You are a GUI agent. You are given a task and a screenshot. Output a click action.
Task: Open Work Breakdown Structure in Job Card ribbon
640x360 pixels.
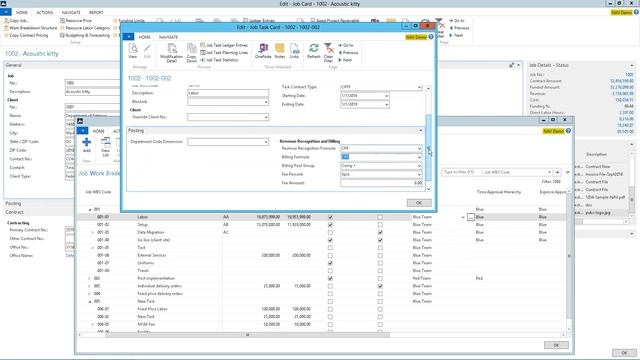pyautogui.click(x=30, y=28)
